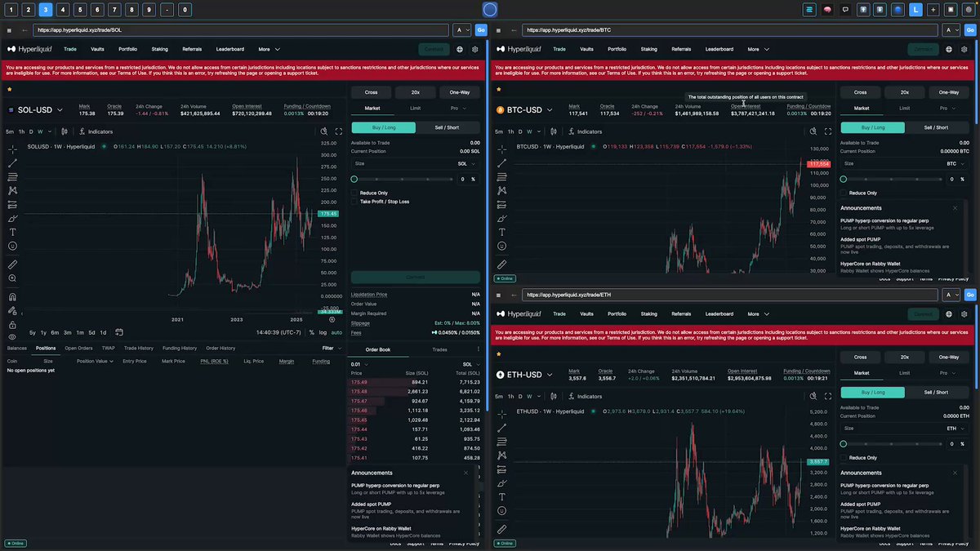The width and height of the screenshot is (980, 551).
Task: Select Sell / Short in BTC order form
Action: 937,127
